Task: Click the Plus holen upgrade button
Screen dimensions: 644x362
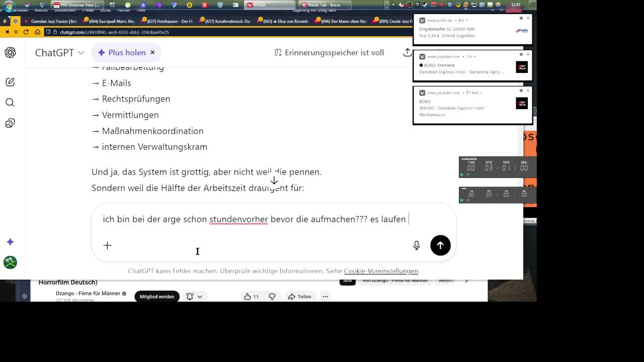Action: tap(121, 52)
